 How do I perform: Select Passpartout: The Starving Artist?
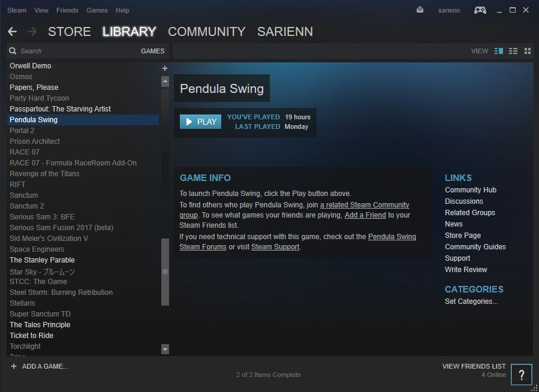pyautogui.click(x=83, y=109)
